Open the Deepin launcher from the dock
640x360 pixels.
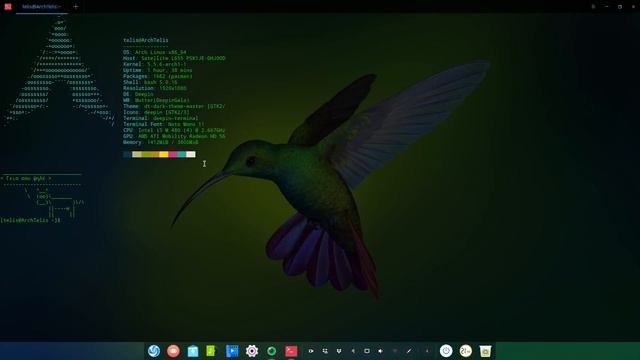pyautogui.click(x=154, y=351)
